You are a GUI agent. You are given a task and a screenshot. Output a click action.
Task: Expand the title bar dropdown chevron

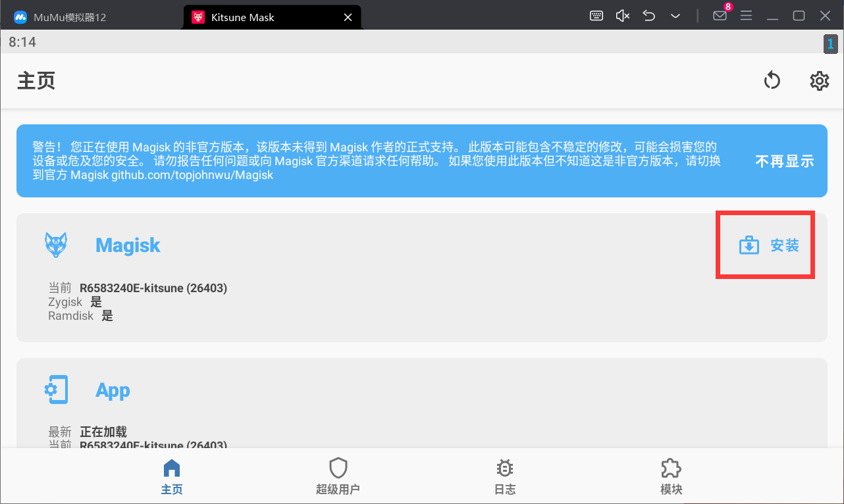675,16
